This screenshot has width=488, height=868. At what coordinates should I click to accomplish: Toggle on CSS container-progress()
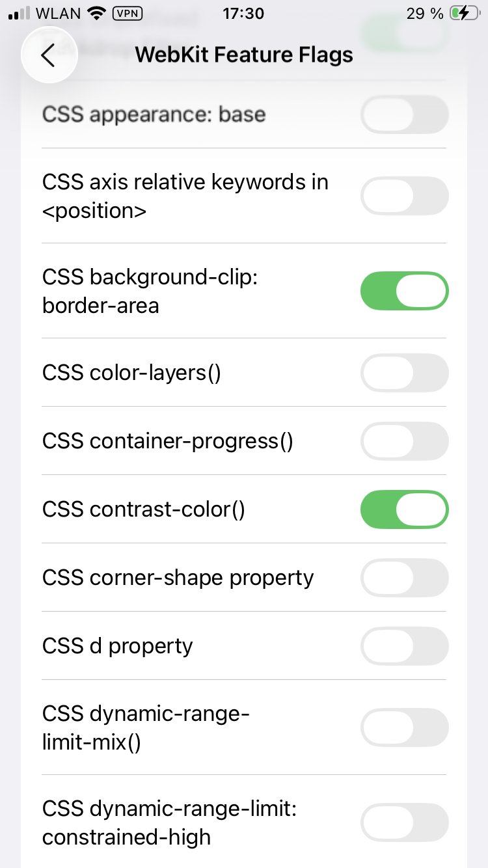404,441
